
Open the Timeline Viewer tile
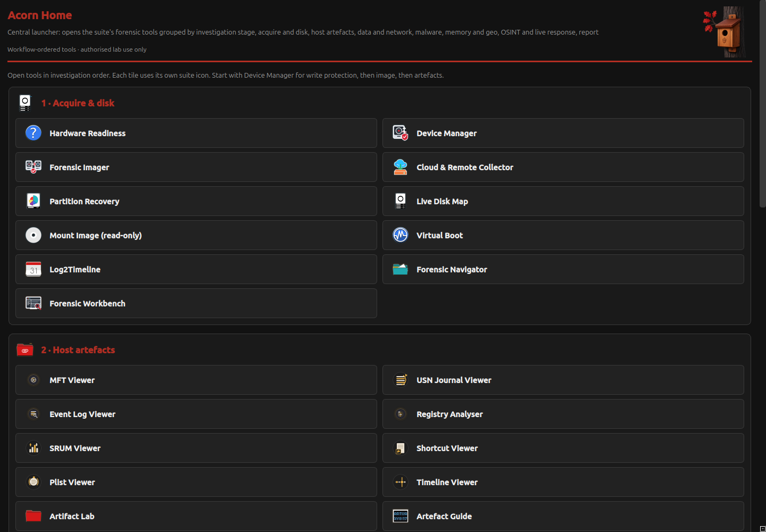(563, 482)
